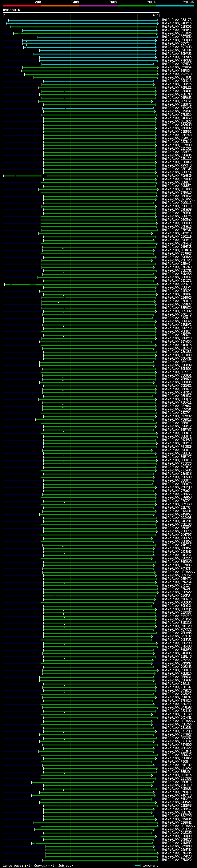Select label UniRef100_A7P3W2
Viewport: 197px width, 868px height.
point(177,60)
